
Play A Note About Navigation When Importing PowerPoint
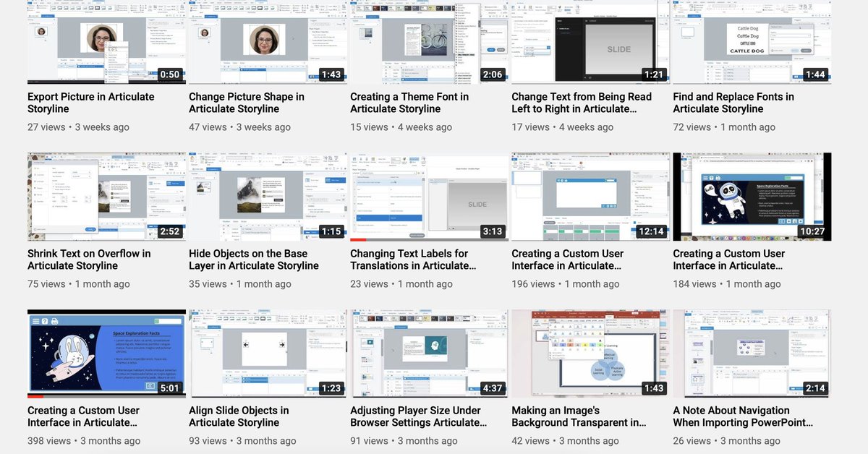(752, 353)
